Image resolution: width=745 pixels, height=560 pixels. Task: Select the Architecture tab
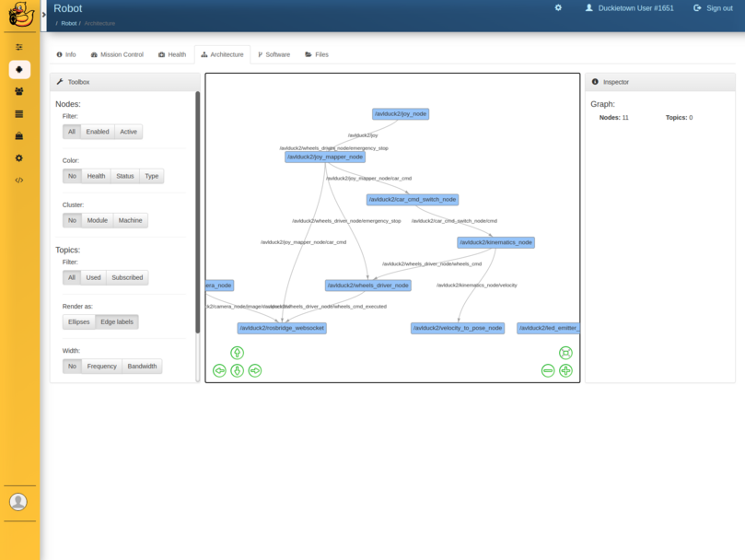(222, 54)
